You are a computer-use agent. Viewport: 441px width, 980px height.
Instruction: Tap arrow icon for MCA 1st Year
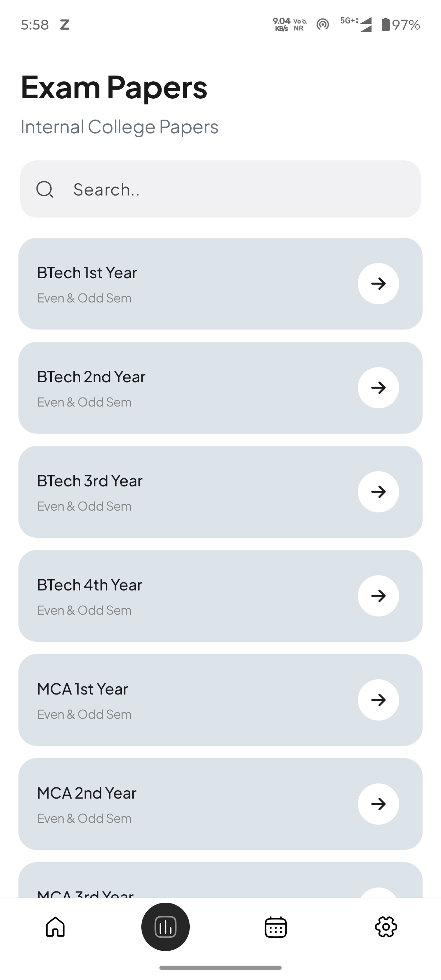[x=378, y=700]
